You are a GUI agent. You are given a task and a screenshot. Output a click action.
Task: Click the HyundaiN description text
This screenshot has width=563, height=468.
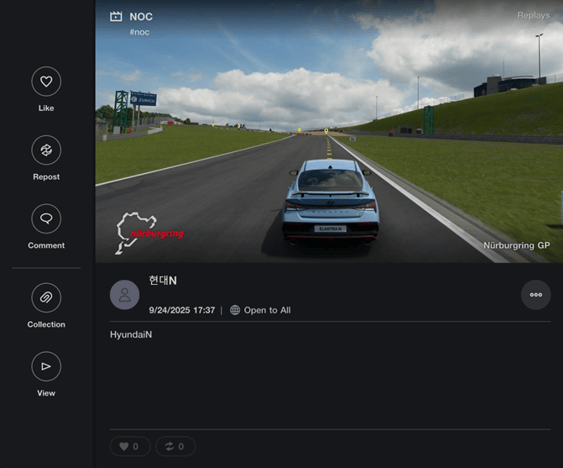[x=131, y=334]
